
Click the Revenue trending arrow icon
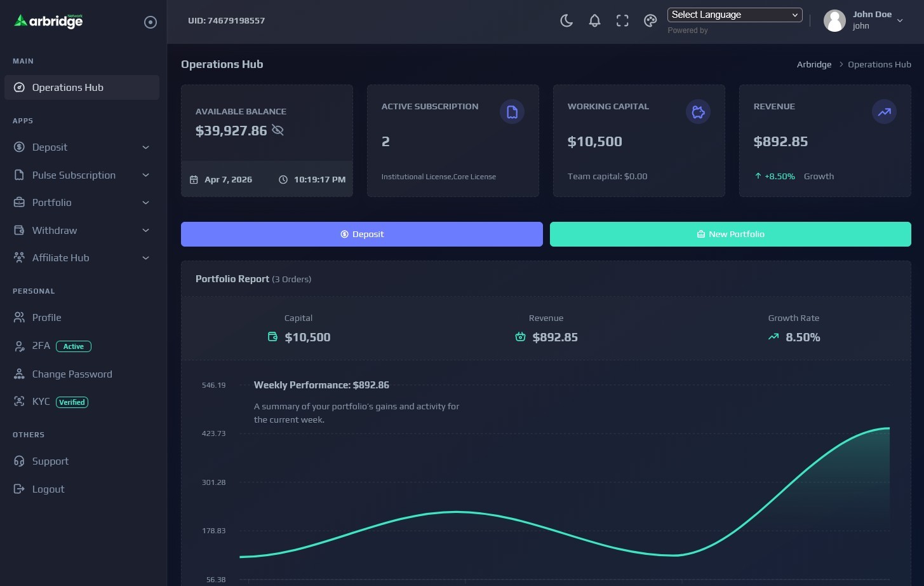coord(884,112)
